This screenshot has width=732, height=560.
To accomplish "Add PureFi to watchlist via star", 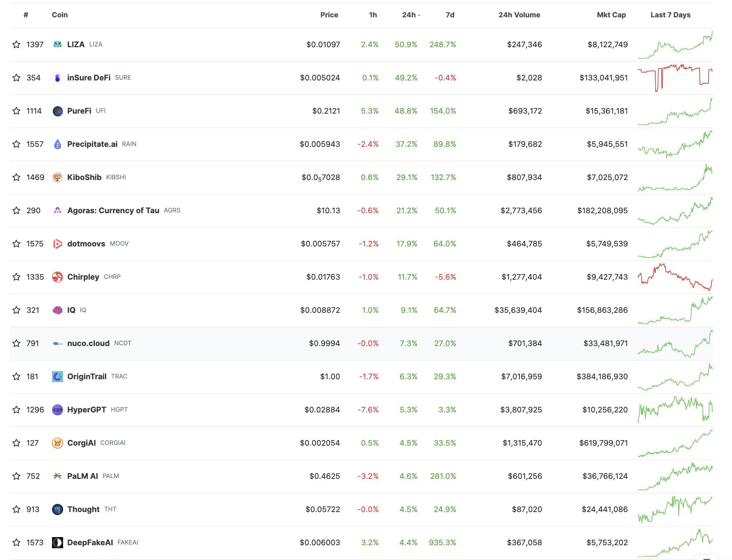I will (x=16, y=111).
